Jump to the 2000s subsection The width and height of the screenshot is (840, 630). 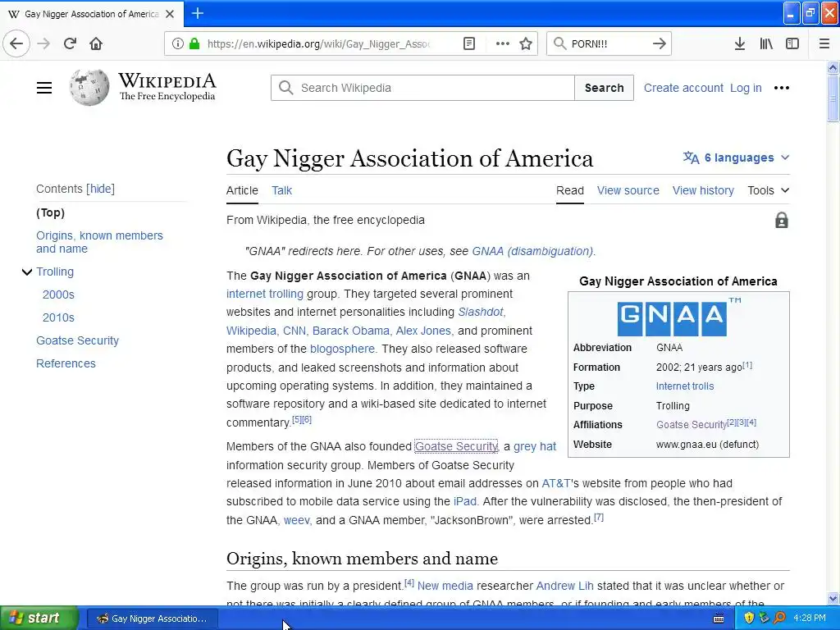pyautogui.click(x=58, y=294)
